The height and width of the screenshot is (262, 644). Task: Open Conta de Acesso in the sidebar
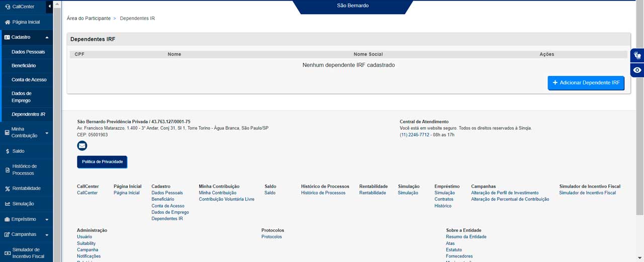(x=29, y=79)
